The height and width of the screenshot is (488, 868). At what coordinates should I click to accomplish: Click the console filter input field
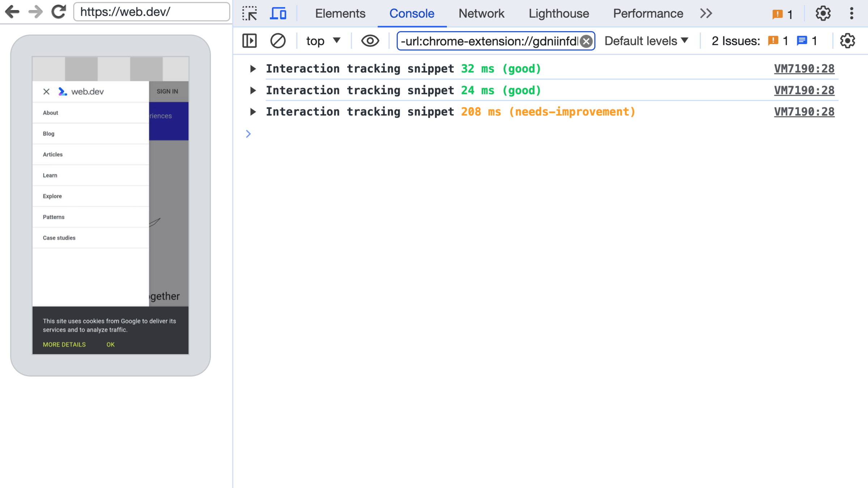488,41
